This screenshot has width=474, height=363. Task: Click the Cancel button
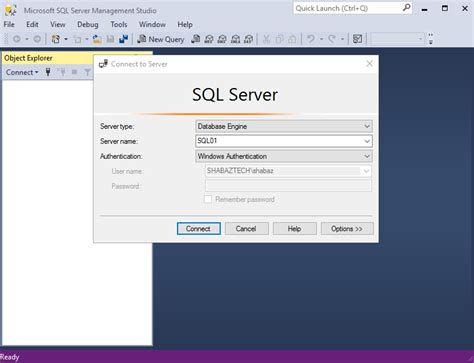[x=246, y=229]
